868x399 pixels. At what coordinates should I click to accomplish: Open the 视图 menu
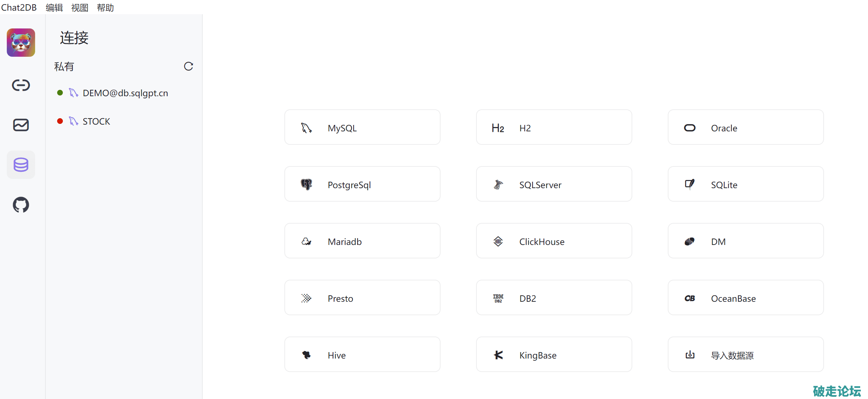tap(80, 7)
